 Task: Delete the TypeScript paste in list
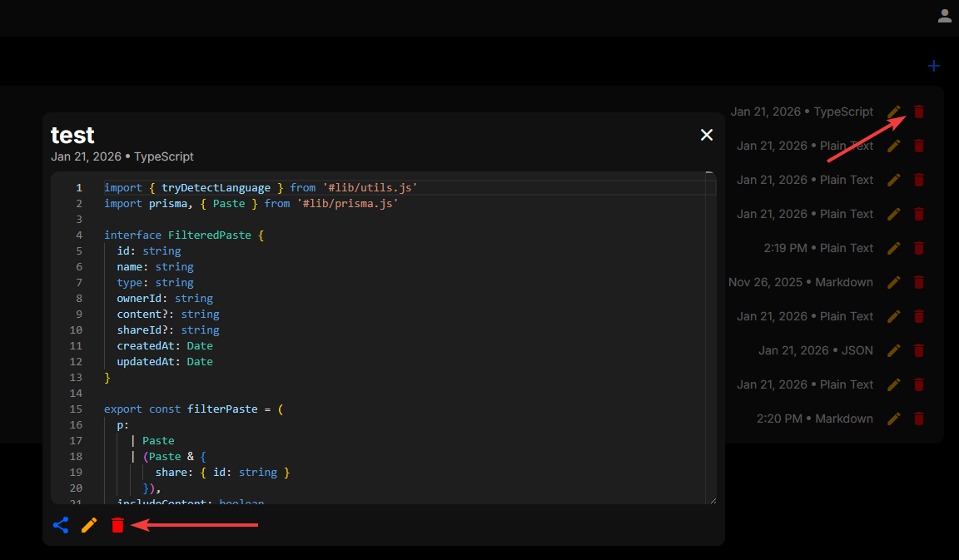pos(919,112)
